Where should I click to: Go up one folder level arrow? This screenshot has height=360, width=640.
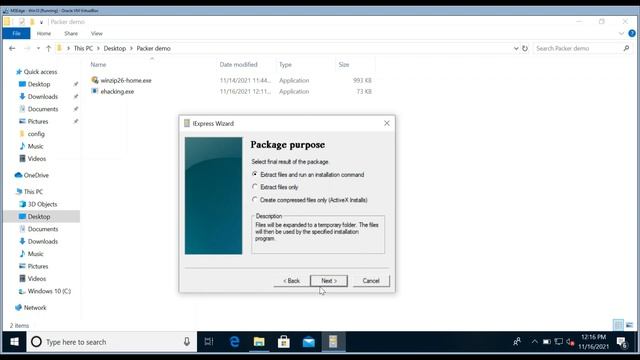pyautogui.click(x=48, y=48)
